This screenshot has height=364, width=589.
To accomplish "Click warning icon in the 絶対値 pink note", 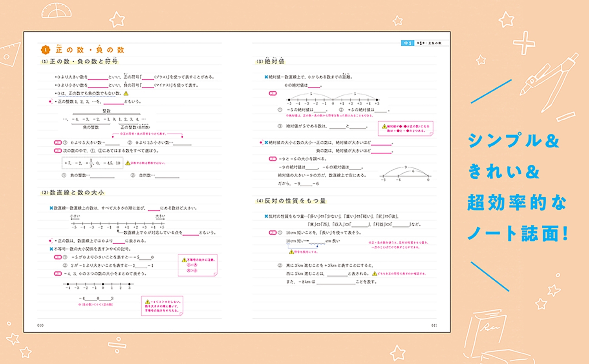I will pyautogui.click(x=384, y=126).
